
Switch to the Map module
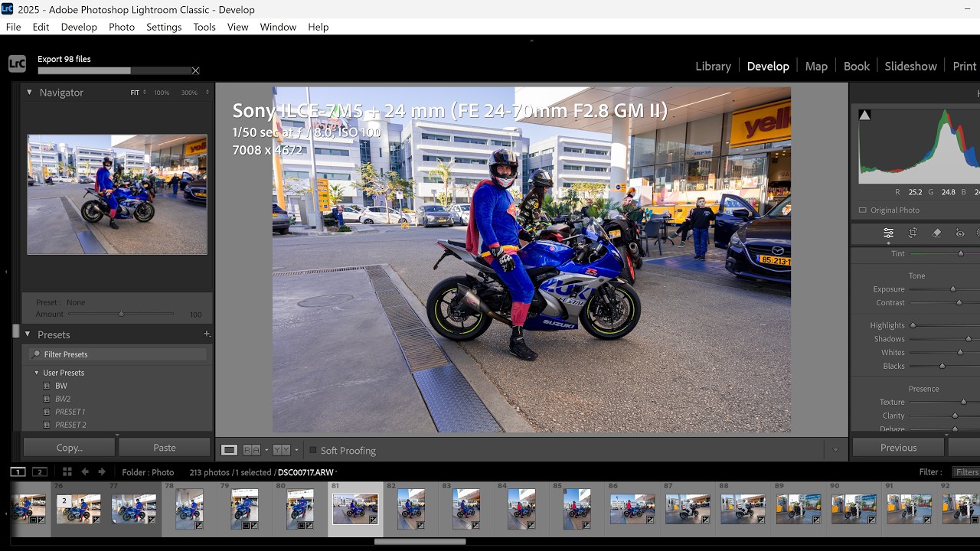(816, 66)
